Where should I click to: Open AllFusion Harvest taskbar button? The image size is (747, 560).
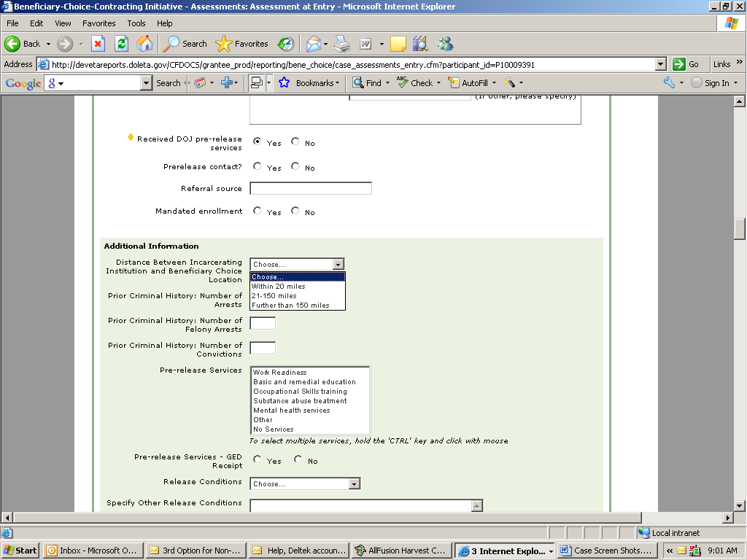coord(401,551)
